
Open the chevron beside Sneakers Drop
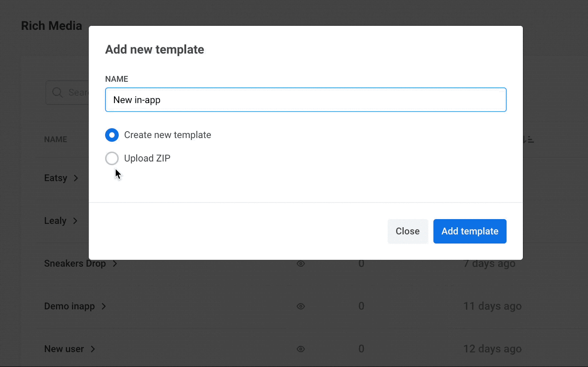pyautogui.click(x=115, y=264)
